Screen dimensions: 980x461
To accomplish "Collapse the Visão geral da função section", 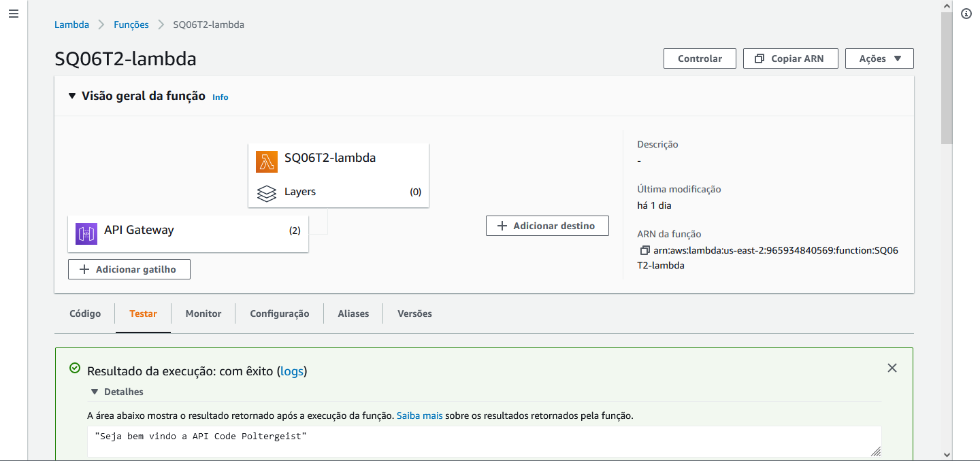I will pyautogui.click(x=73, y=96).
